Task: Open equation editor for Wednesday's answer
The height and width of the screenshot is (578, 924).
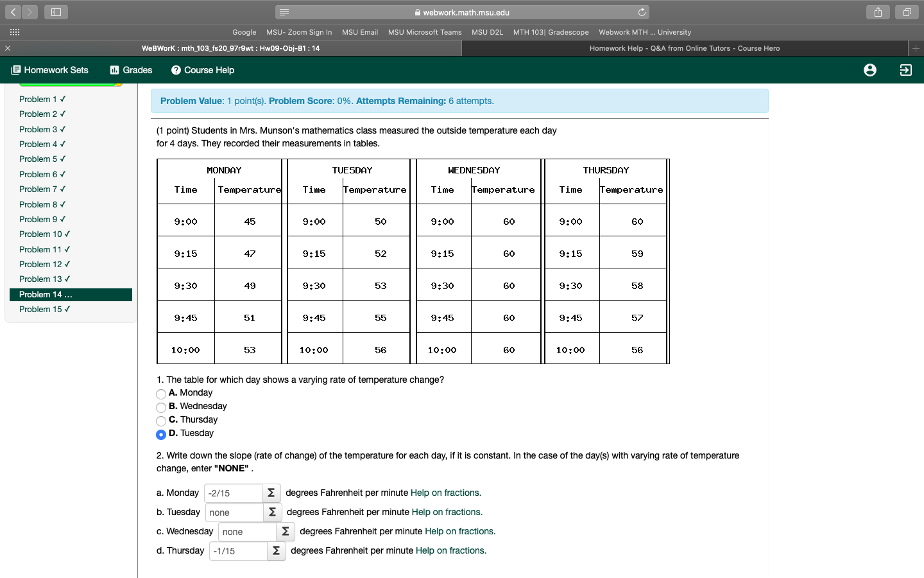Action: coord(285,532)
